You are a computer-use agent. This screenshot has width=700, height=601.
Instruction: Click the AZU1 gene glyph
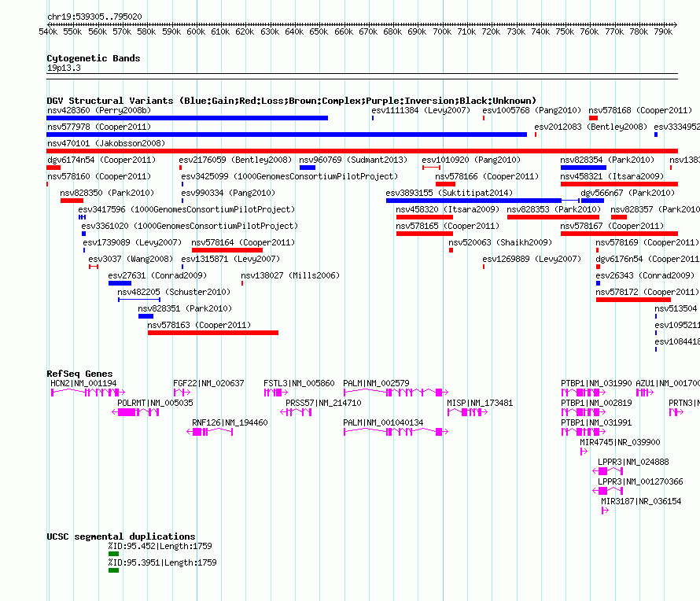(645, 393)
